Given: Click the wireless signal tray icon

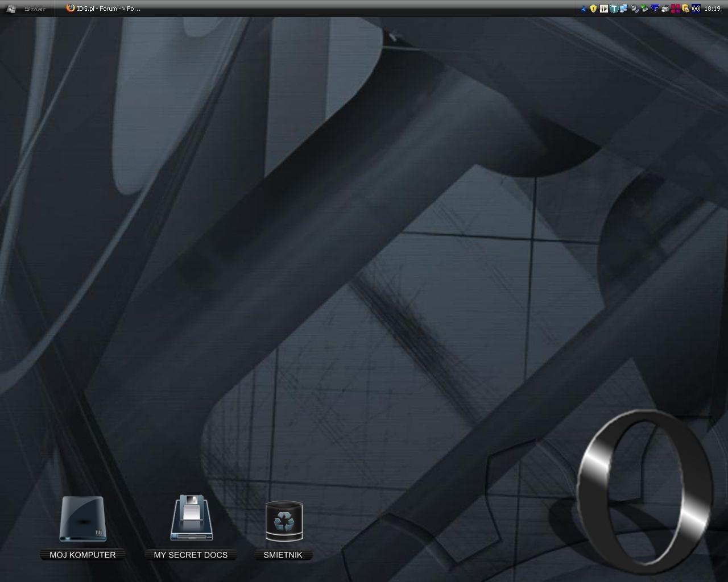Looking at the screenshot, I should tap(696, 9).
